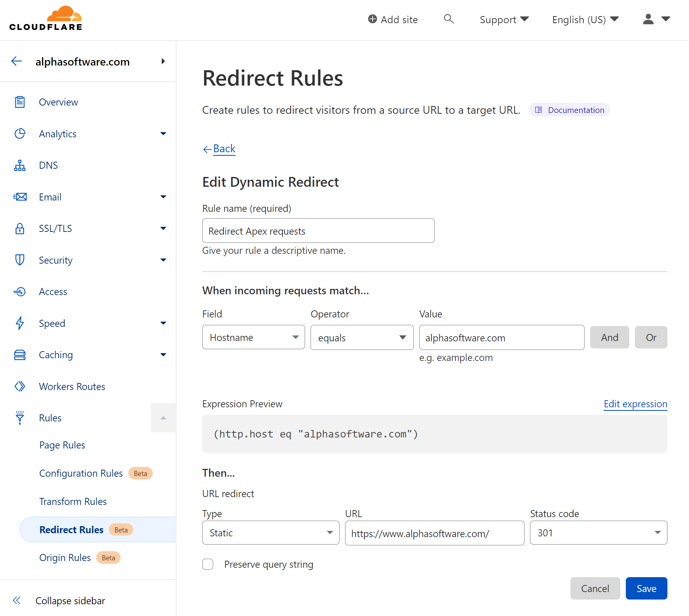This screenshot has height=616, width=689.
Task: Click Edit expression link
Action: pos(636,404)
